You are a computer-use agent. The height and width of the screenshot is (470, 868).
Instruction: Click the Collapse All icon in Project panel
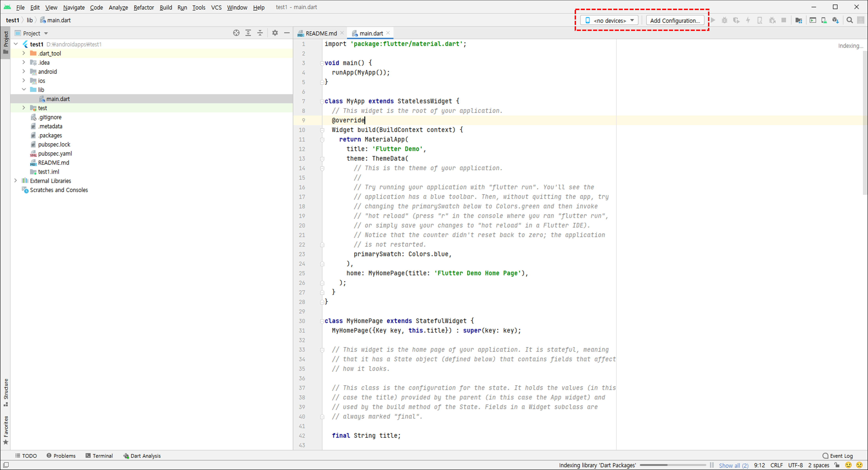[260, 33]
